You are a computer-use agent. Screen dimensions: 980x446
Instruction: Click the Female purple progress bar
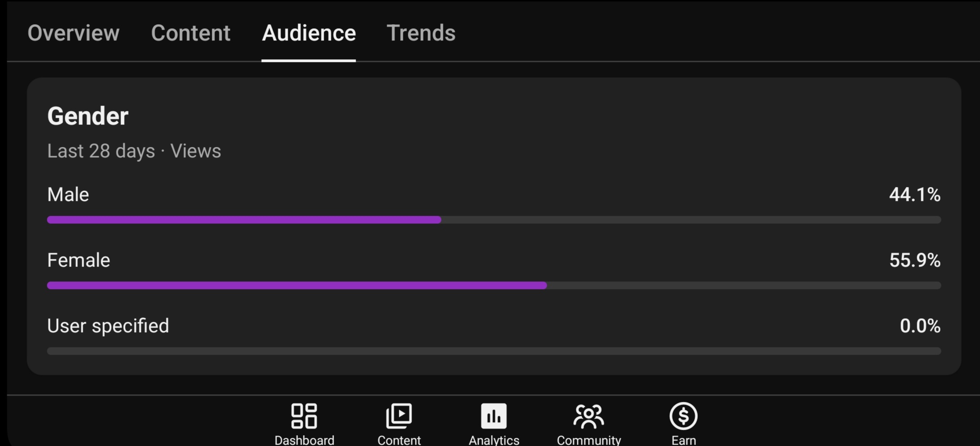click(x=297, y=285)
